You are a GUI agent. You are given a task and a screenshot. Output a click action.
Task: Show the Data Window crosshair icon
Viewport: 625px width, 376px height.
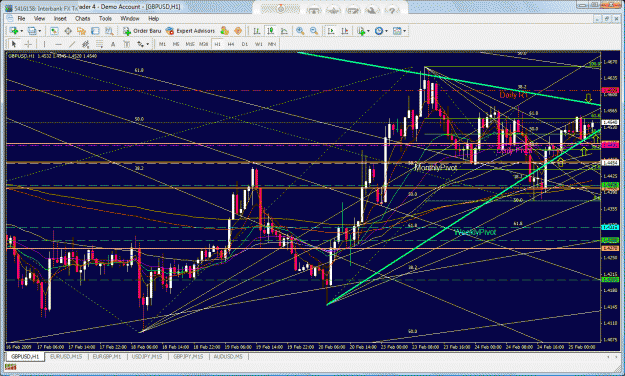[68, 31]
